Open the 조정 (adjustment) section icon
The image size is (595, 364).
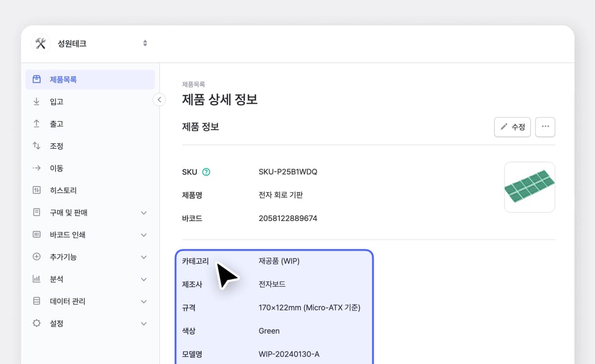[36, 146]
